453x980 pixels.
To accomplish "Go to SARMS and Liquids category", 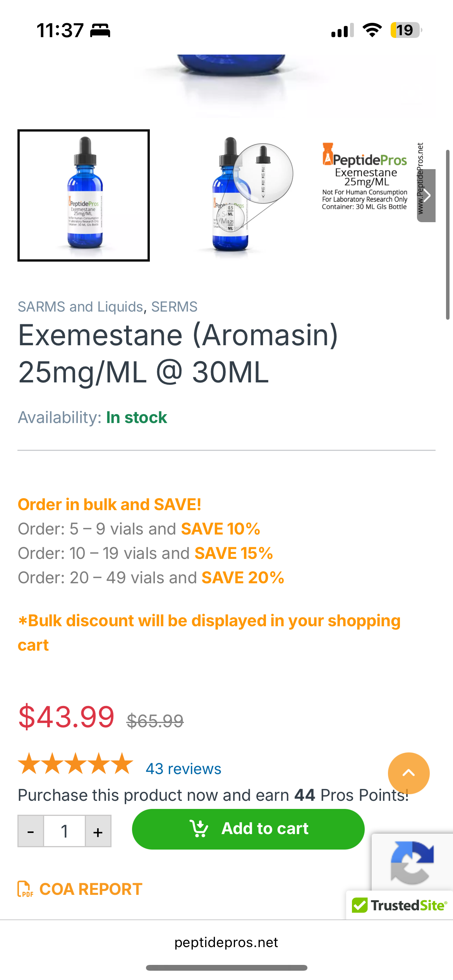I will click(81, 307).
